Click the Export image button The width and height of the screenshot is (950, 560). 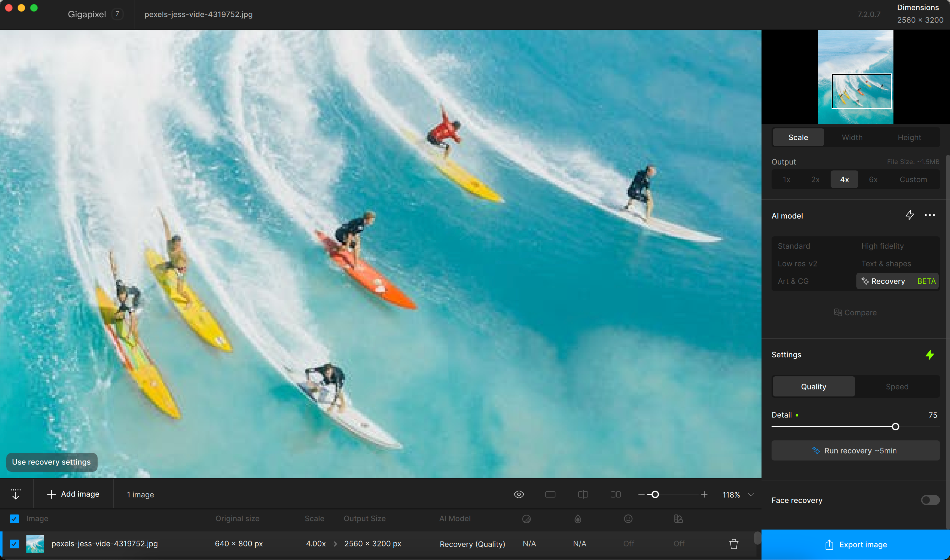click(x=855, y=545)
